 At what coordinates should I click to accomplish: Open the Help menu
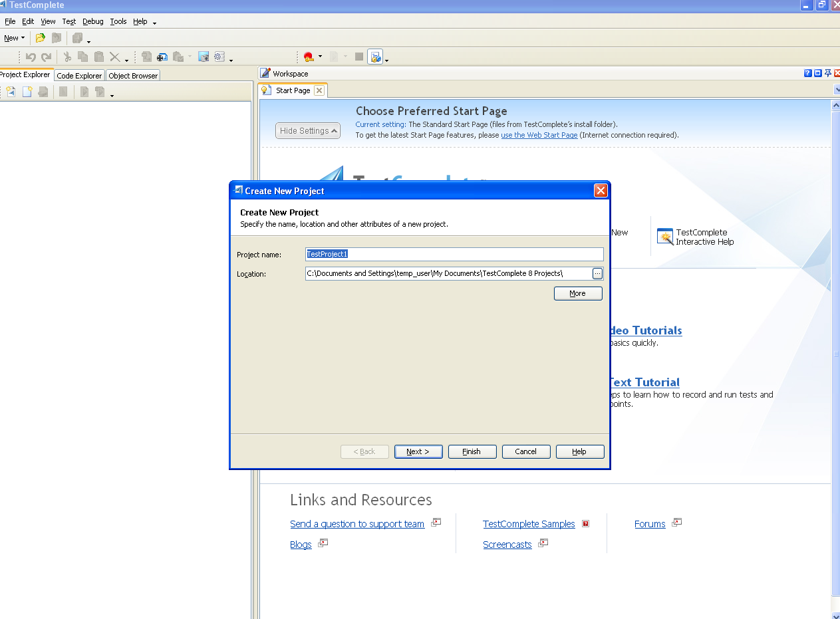(140, 21)
